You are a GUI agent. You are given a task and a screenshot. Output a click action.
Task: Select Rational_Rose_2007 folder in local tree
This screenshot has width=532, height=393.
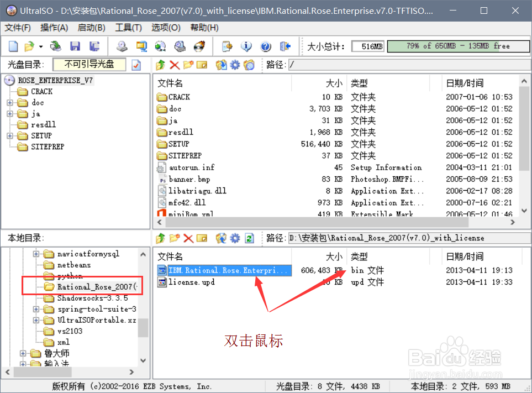click(x=97, y=287)
